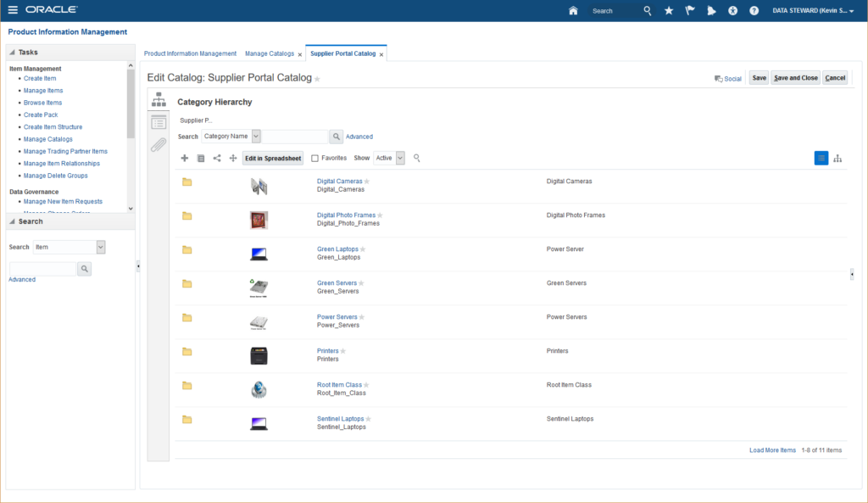Click the Power Servers thumbnail image
The height and width of the screenshot is (503, 868).
click(x=259, y=321)
